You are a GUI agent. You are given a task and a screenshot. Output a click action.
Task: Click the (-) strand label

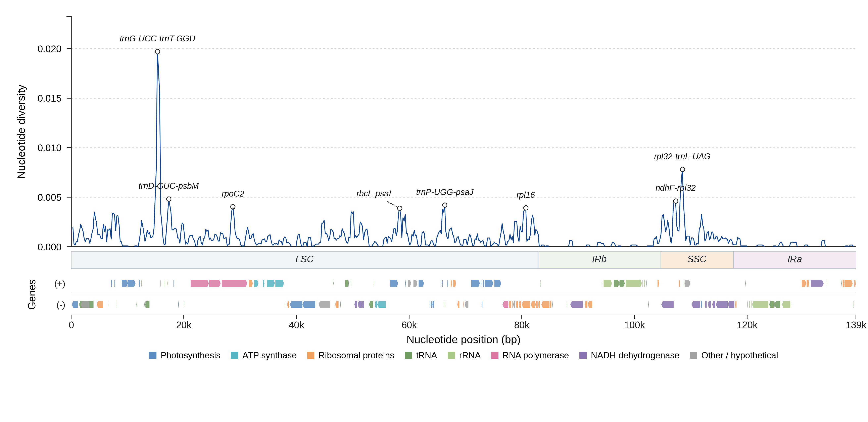coord(61,305)
